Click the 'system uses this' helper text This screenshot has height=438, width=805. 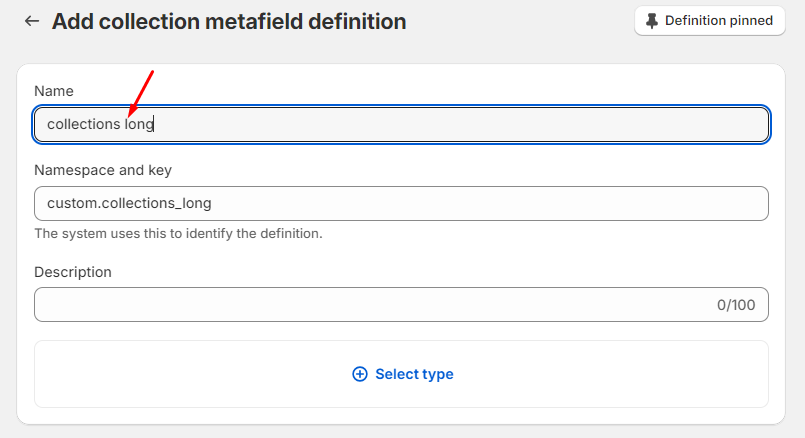point(178,234)
